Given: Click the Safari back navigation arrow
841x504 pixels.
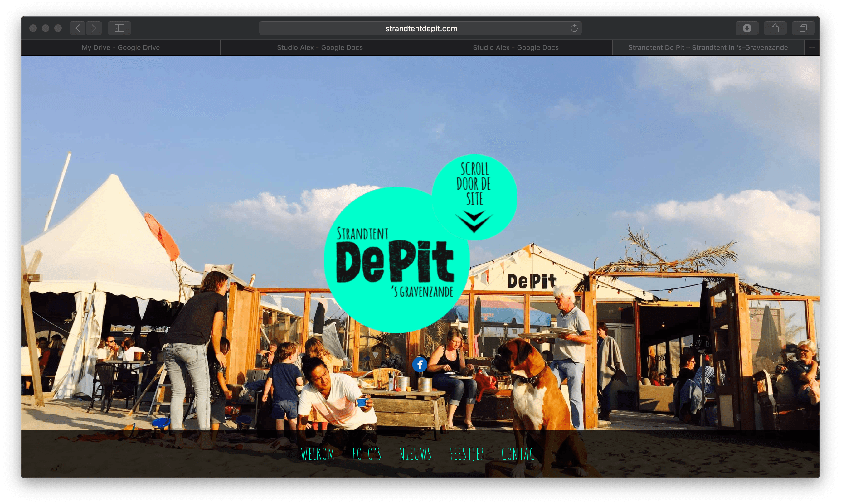Looking at the screenshot, I should [x=77, y=28].
